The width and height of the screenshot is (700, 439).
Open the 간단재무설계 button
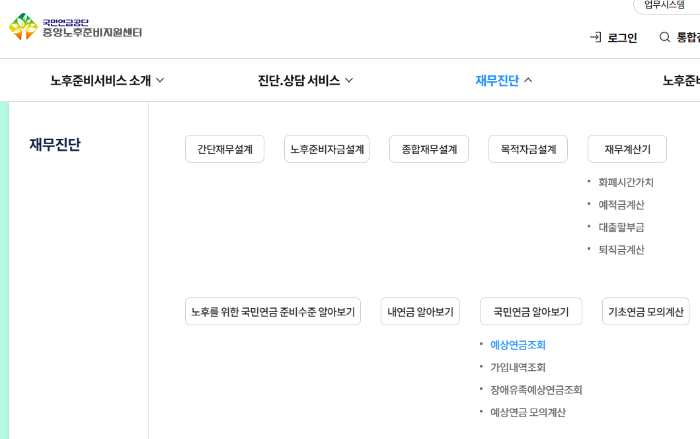[225, 149]
